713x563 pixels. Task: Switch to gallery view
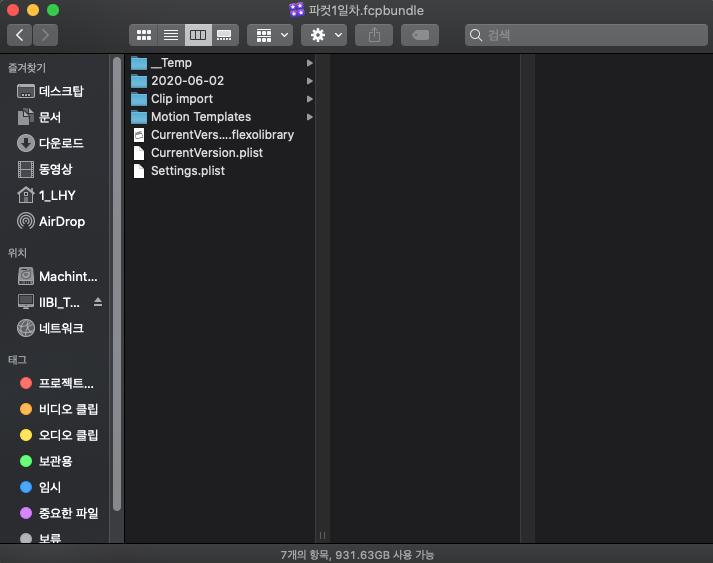pyautogui.click(x=225, y=35)
